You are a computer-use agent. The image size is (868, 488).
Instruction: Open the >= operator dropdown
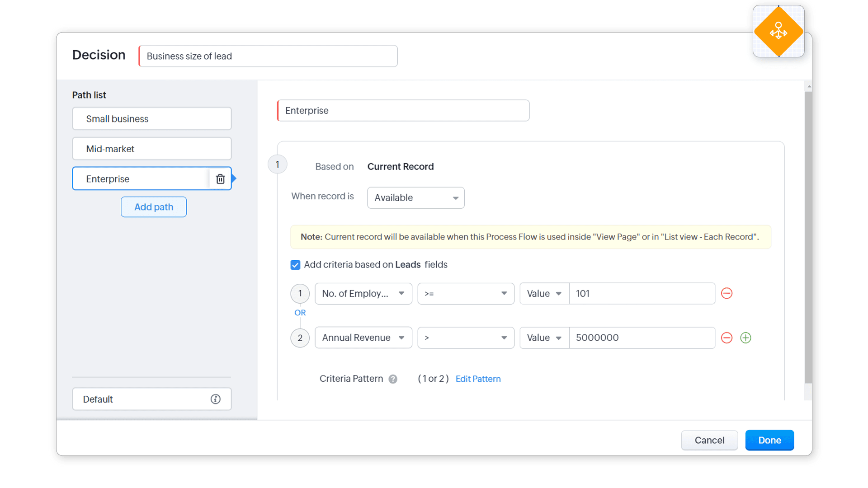click(x=466, y=294)
